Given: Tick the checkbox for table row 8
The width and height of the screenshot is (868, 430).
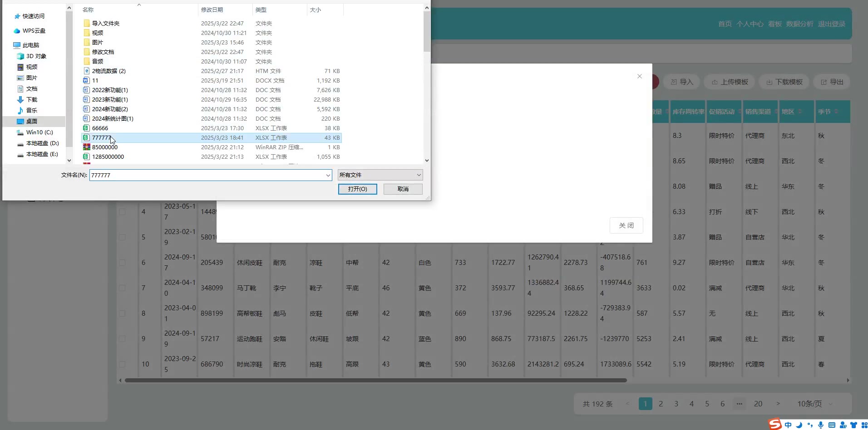Looking at the screenshot, I should point(122,313).
